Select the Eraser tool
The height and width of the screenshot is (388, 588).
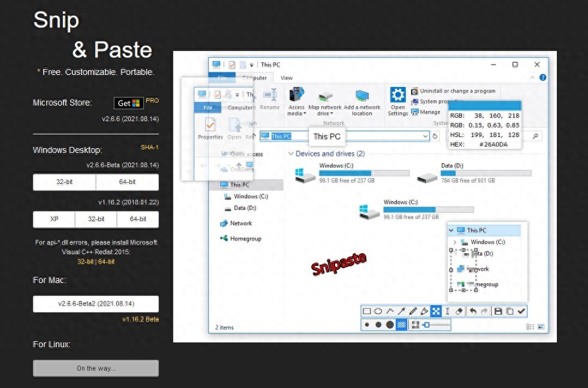click(x=459, y=311)
